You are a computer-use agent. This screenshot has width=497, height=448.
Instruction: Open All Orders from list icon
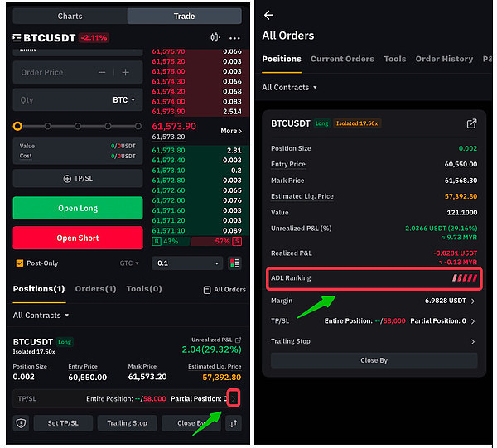224,290
